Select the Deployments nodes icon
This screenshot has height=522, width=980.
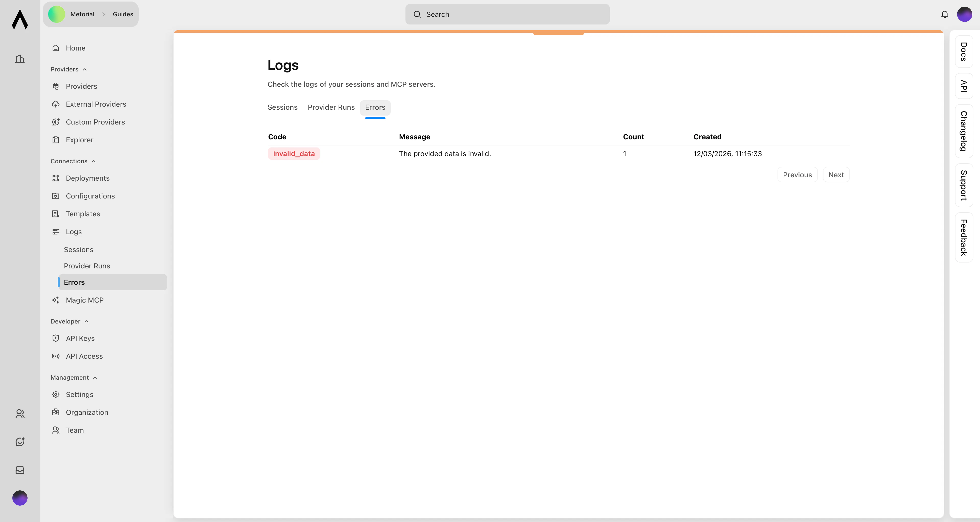[x=56, y=178]
